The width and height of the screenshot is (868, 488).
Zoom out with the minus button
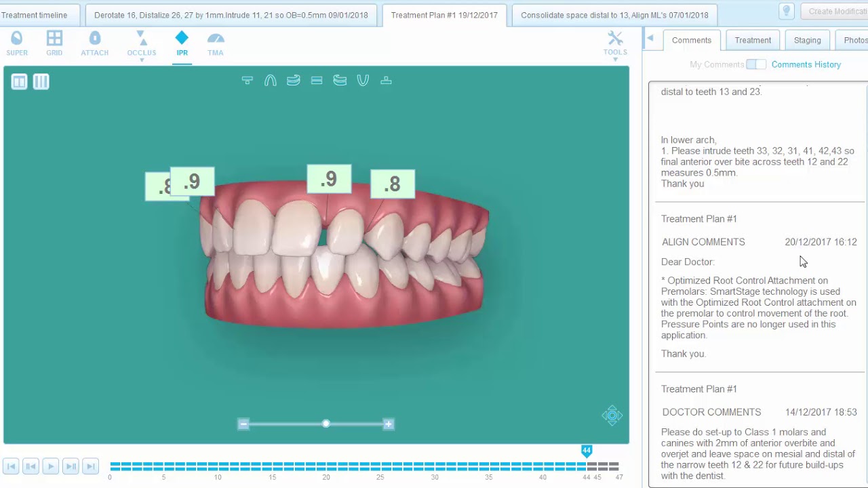click(x=243, y=424)
